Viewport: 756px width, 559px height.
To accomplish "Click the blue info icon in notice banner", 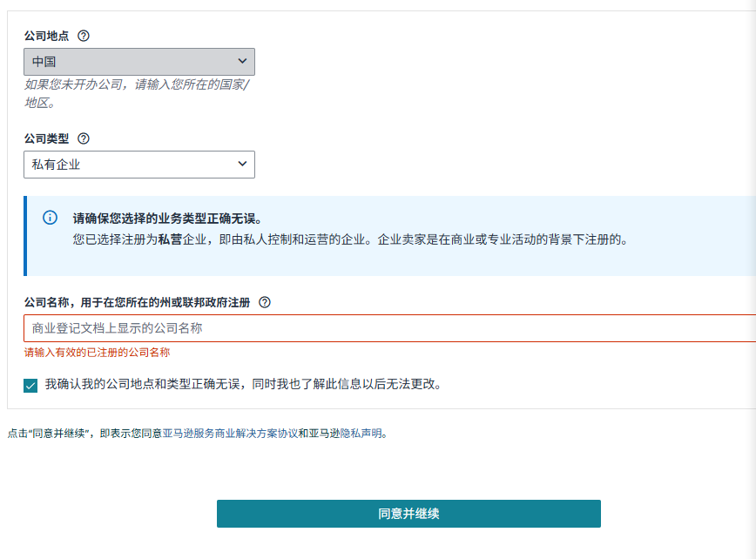I will tap(51, 218).
